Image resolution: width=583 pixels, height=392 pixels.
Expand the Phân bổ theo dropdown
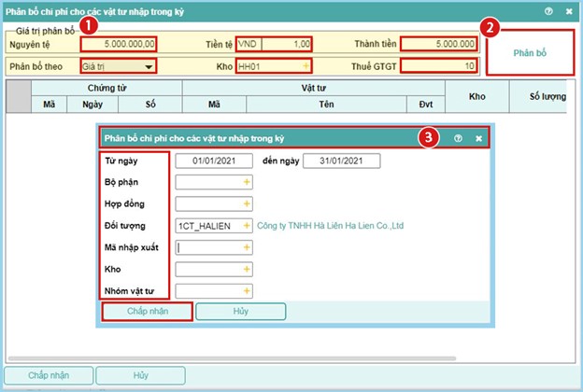pyautogui.click(x=149, y=67)
